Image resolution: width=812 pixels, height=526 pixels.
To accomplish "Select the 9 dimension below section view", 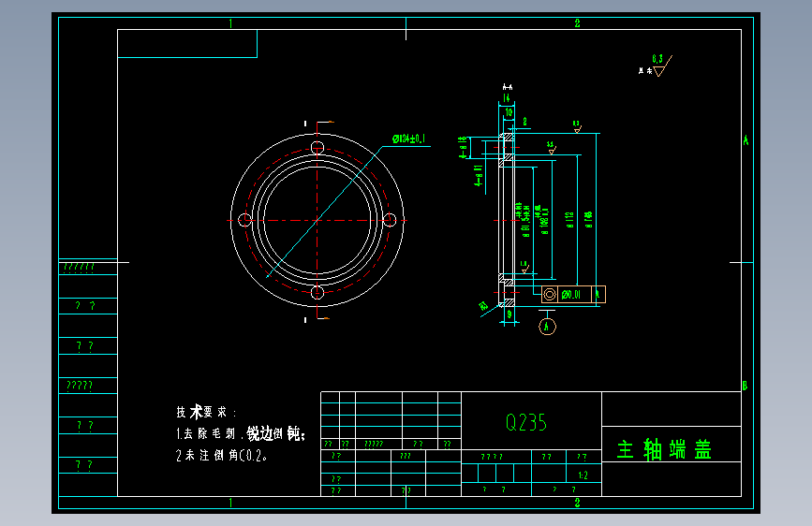I will (509, 314).
